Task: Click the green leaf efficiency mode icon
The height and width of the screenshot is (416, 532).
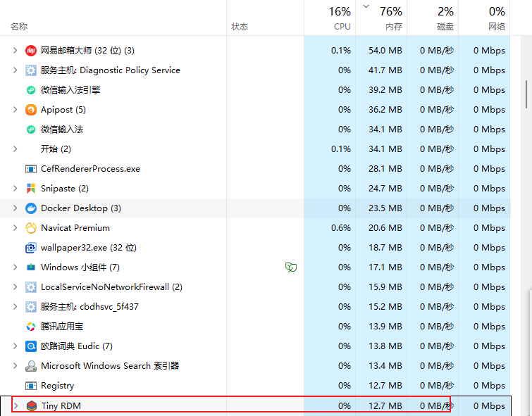Action: click(291, 267)
